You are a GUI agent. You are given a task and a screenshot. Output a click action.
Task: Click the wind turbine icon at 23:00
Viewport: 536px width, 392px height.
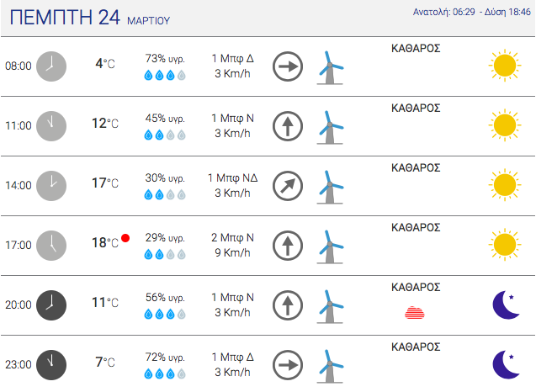330,366
